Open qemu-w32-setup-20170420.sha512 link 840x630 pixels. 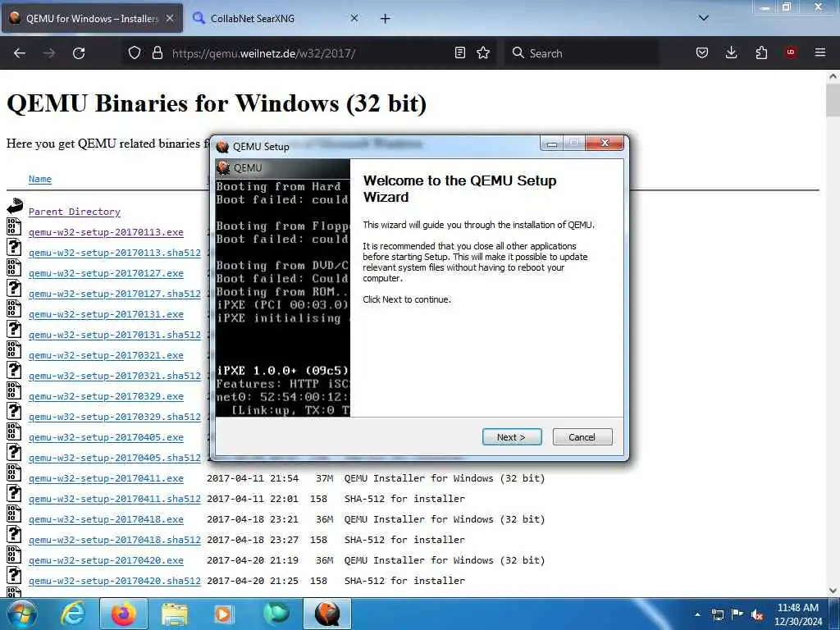coord(115,581)
